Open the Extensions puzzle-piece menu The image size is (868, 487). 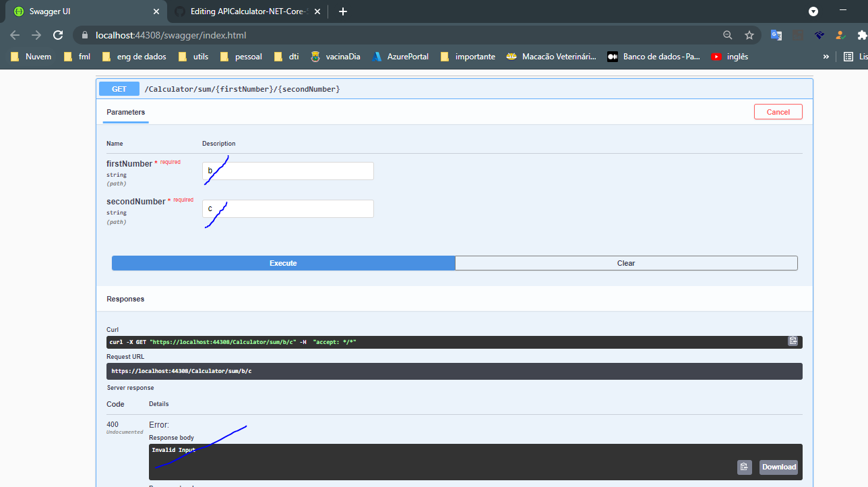click(x=862, y=35)
